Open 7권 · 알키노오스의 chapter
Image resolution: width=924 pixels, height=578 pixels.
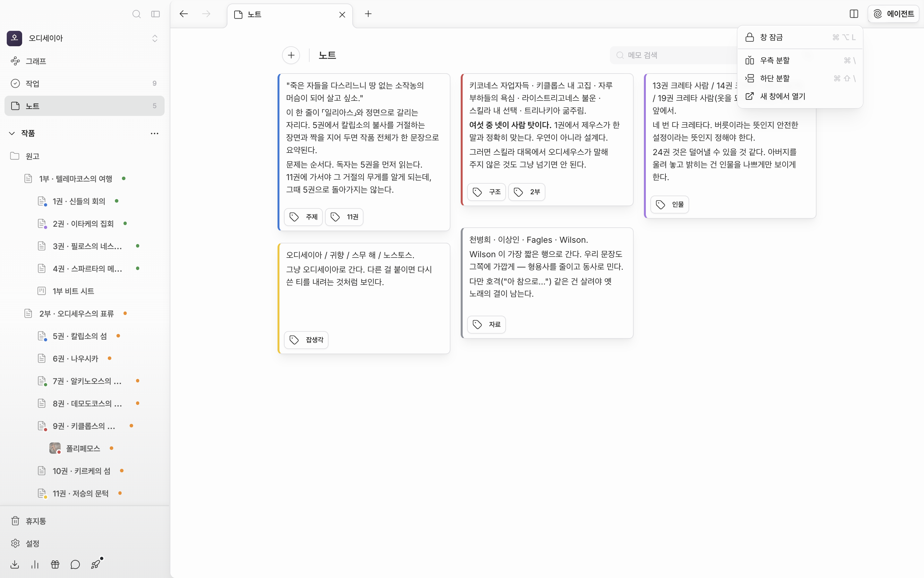(x=87, y=381)
